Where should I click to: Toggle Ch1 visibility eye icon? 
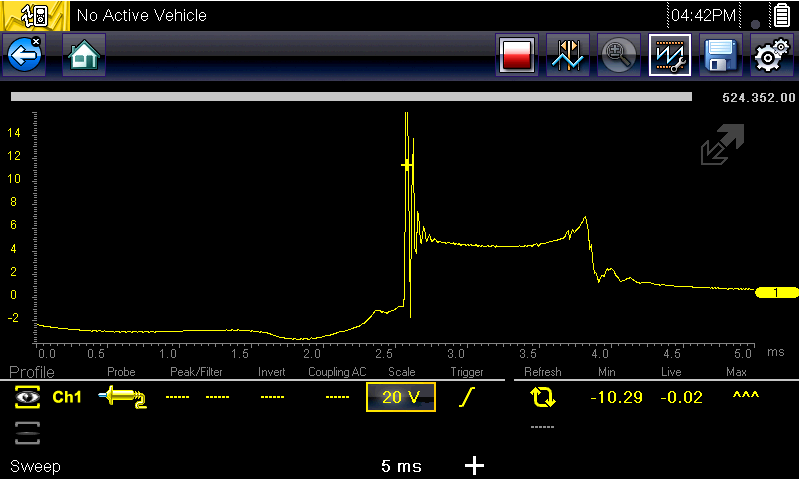click(x=28, y=397)
